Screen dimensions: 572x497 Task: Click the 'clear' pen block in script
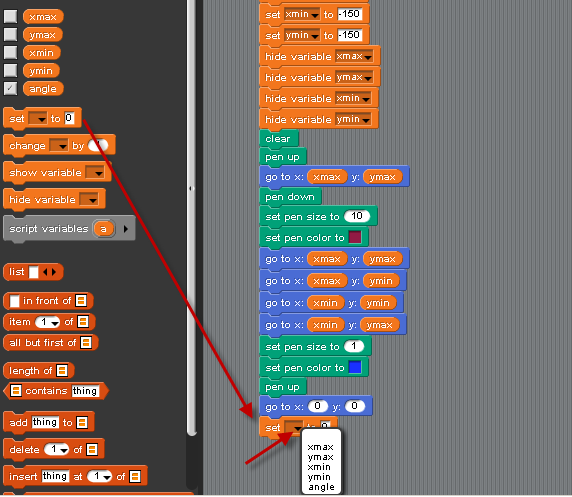[x=279, y=139]
